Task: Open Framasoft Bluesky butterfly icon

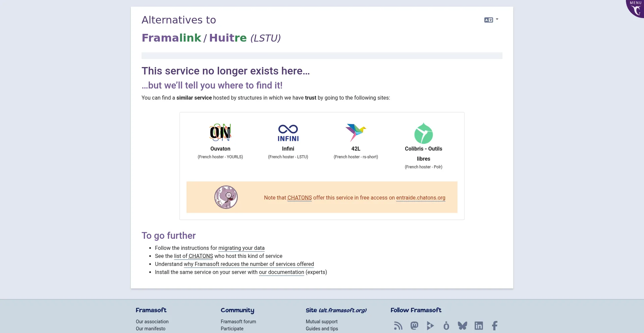Action: 463,326
